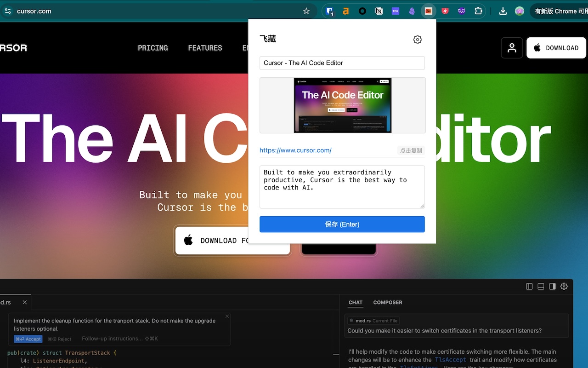The height and width of the screenshot is (368, 588).
Task: Click the Obsidian extension icon
Action: click(412, 11)
